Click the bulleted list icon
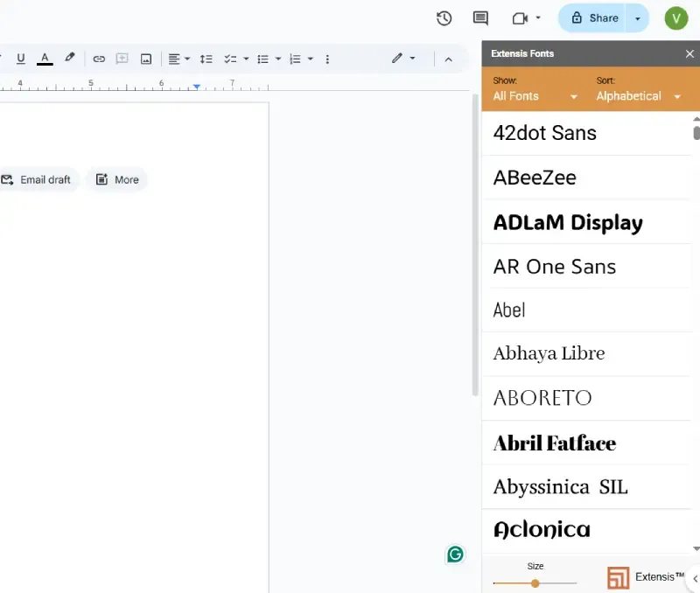This screenshot has height=593, width=700. point(263,59)
